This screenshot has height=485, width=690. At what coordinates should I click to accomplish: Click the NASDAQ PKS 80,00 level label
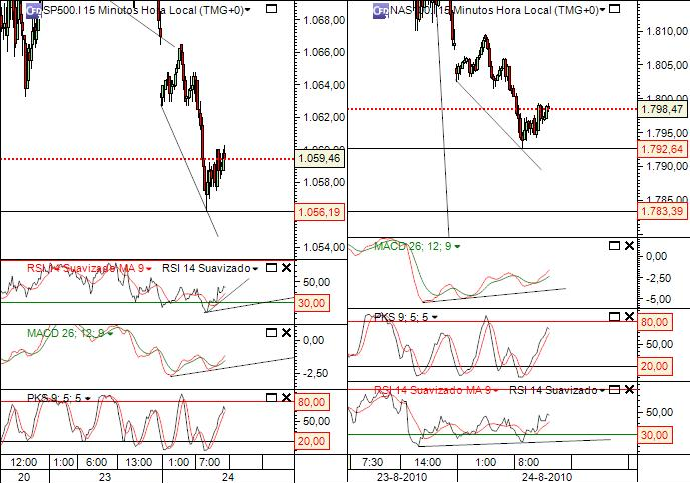coord(655,322)
